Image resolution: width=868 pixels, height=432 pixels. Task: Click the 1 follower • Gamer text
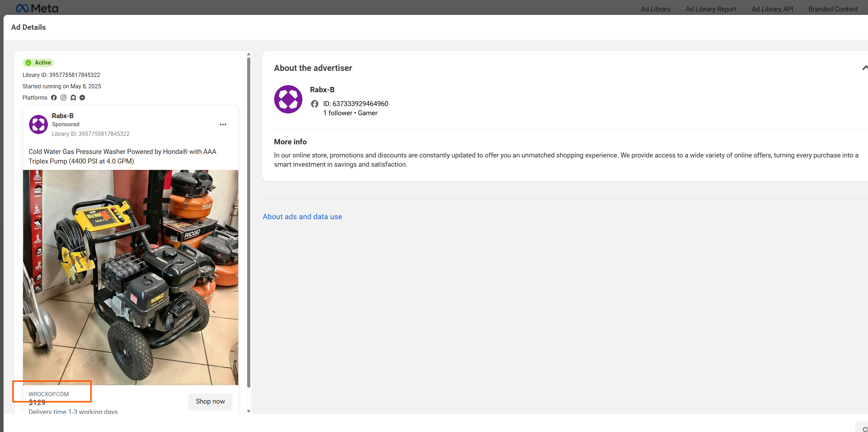350,113
